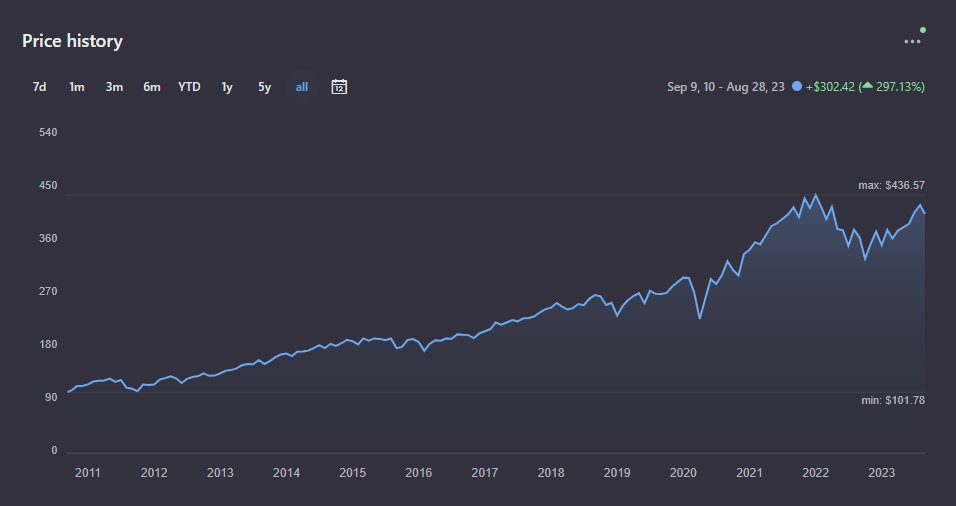Click the 0 y-axis value
The image size is (956, 506).
(54, 451)
